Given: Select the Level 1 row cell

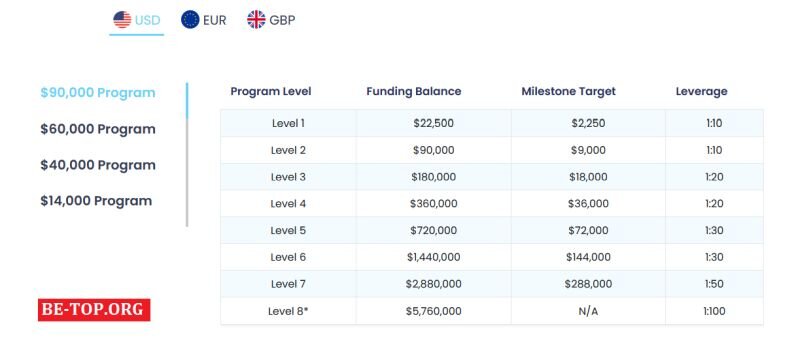Looking at the screenshot, I should tap(288, 123).
